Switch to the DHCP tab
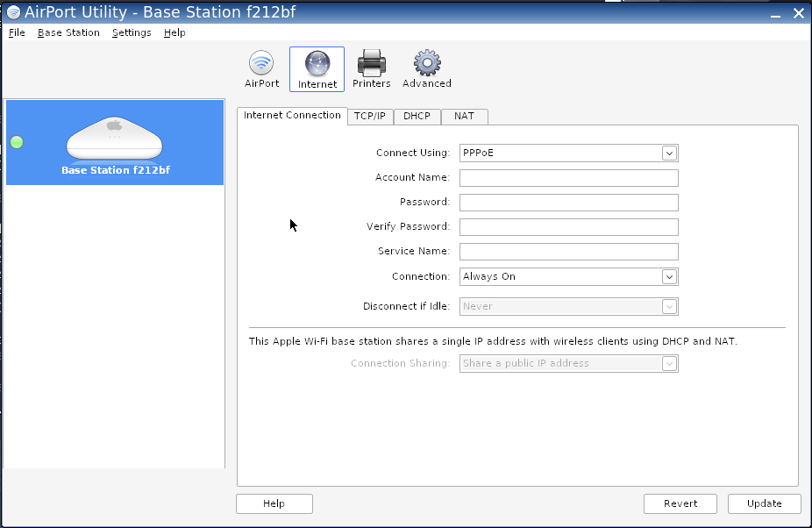The width and height of the screenshot is (812, 528). click(417, 117)
